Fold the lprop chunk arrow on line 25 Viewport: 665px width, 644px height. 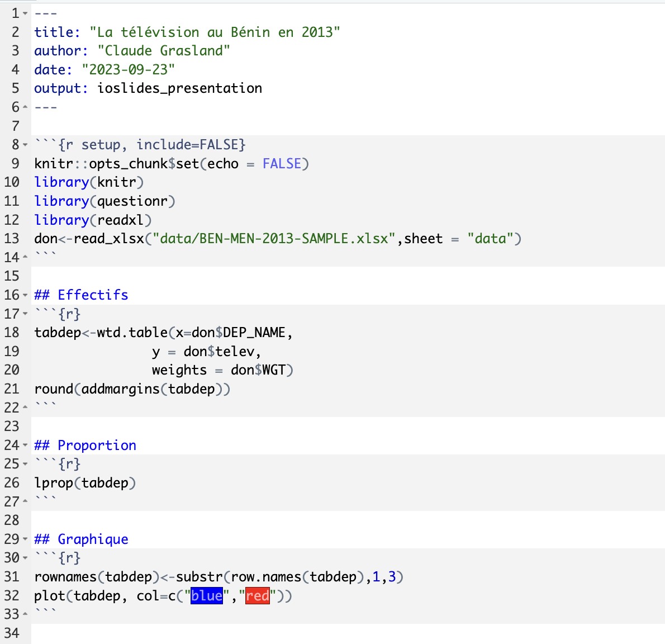click(25, 464)
